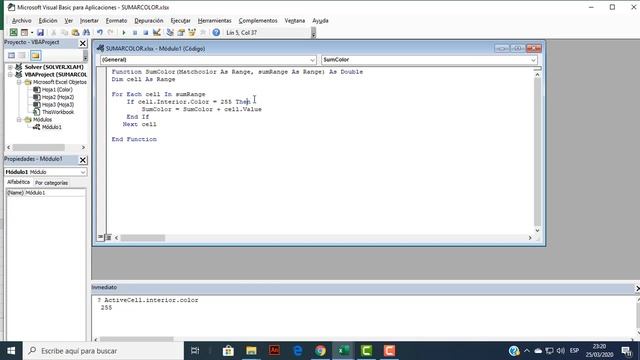Screen dimensions: 640x360
Task: Click the Copy toolbar icon
Action: (x=64, y=33)
